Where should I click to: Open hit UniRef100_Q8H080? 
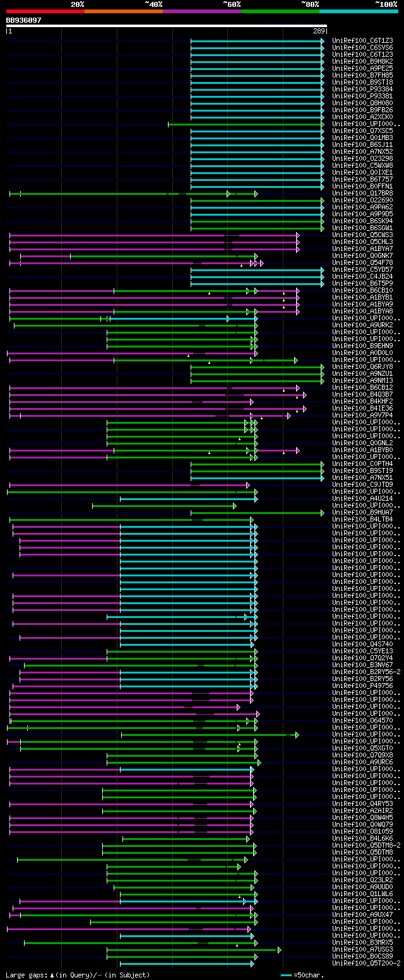pos(362,103)
